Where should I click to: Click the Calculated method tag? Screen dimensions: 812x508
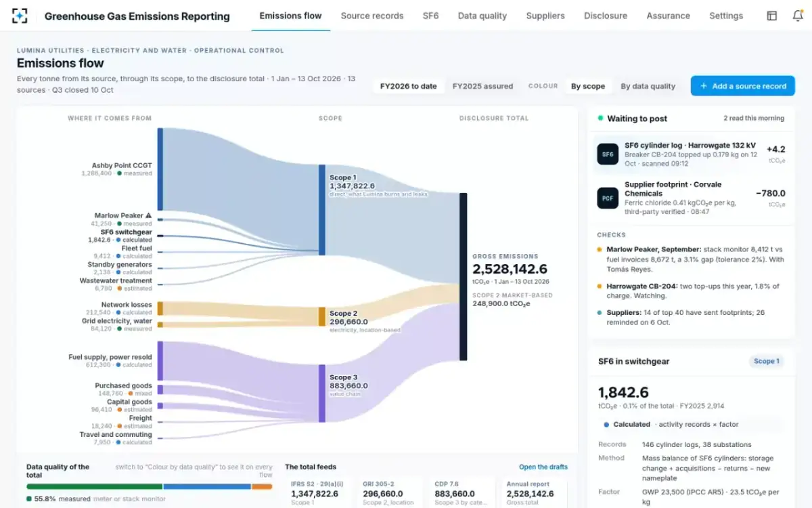pyautogui.click(x=631, y=425)
